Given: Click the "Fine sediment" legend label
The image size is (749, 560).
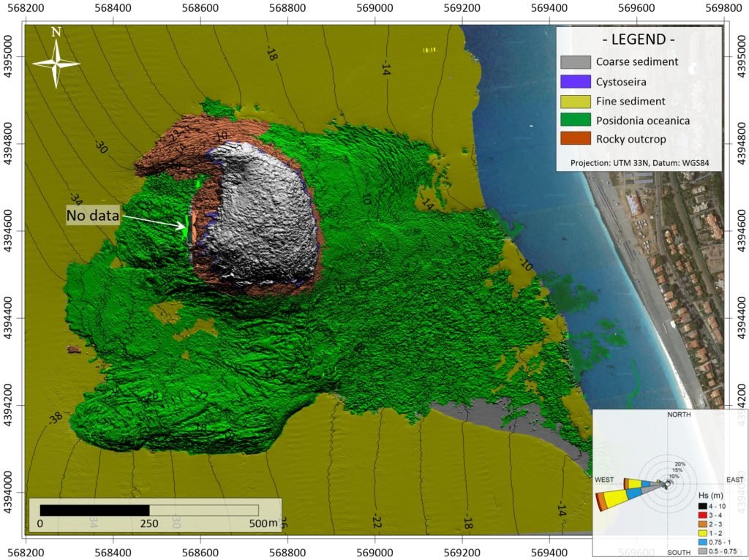Looking at the screenshot, I should pos(631,101).
